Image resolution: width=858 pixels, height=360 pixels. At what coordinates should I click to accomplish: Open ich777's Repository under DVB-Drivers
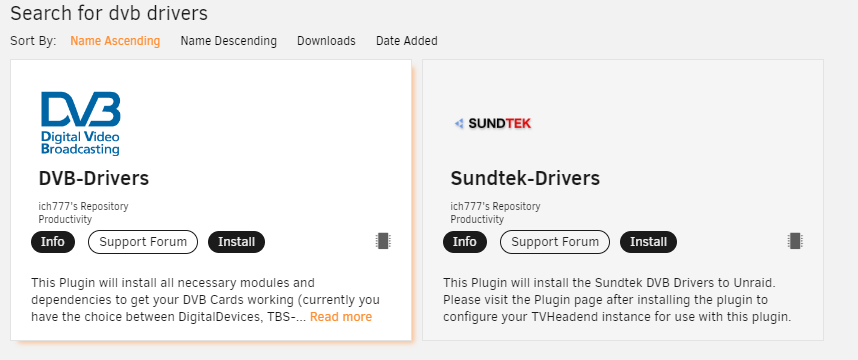click(83, 206)
